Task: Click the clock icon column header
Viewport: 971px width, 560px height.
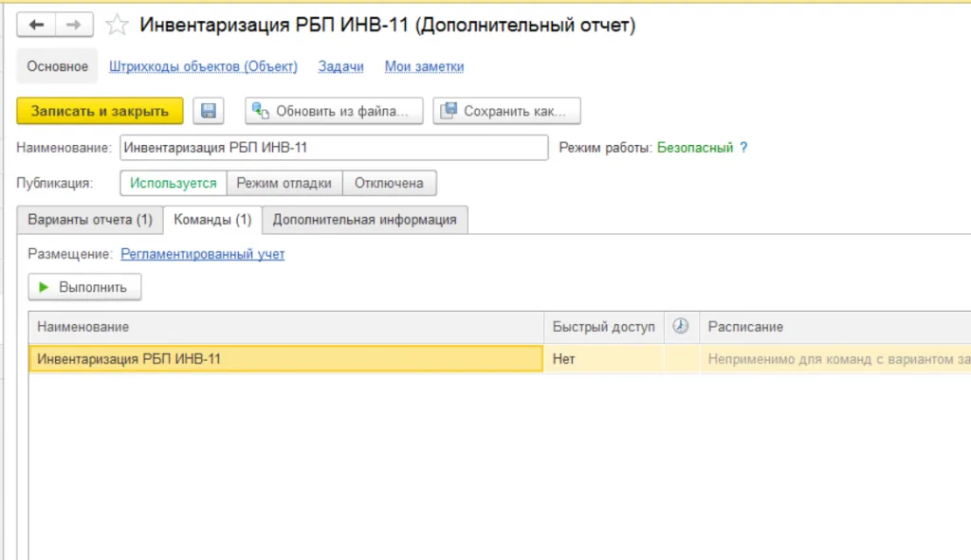Action: click(x=681, y=326)
